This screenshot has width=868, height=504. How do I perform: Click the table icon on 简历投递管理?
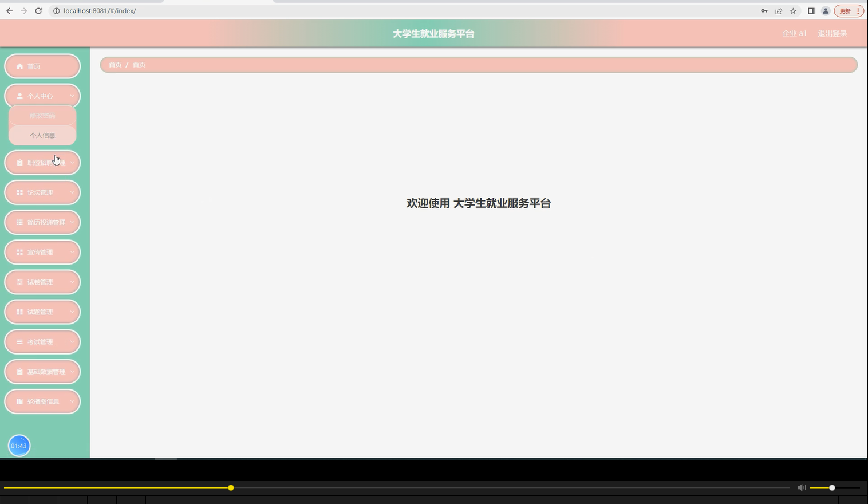point(19,222)
